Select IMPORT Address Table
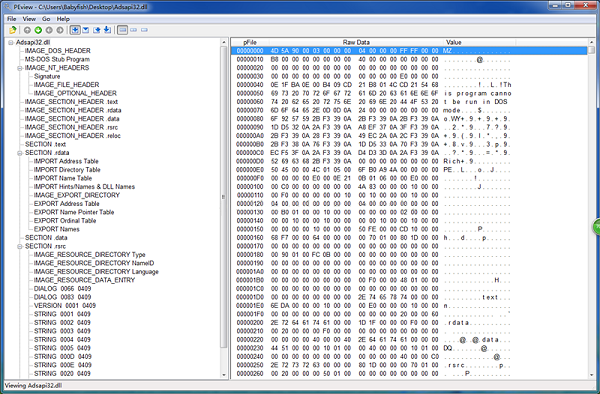Viewport: 600px width, 394px height. (66, 161)
